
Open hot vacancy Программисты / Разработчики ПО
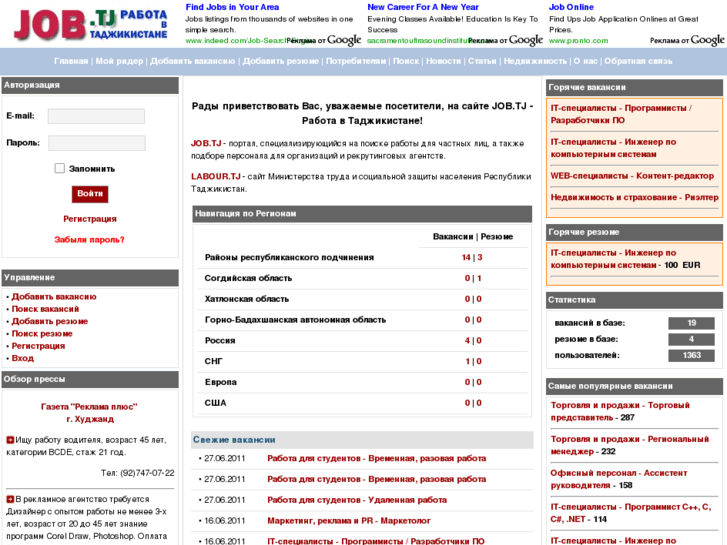click(621, 114)
